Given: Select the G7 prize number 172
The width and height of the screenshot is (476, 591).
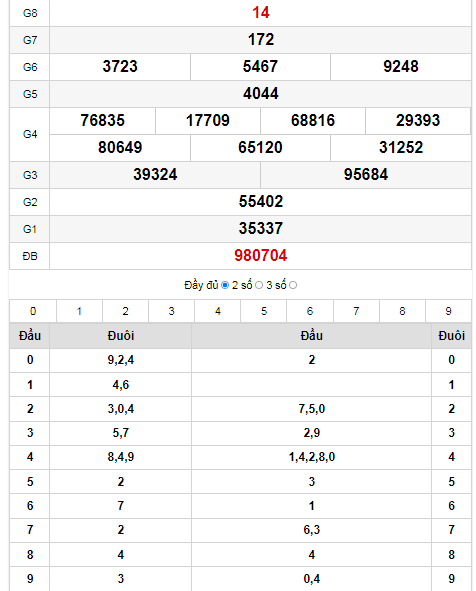Looking at the screenshot, I should click(x=260, y=40).
